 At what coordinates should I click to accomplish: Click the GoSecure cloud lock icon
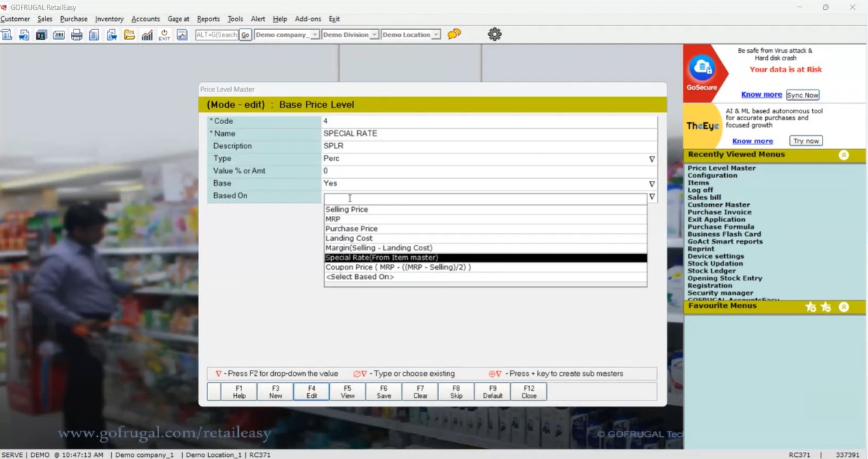701,68
